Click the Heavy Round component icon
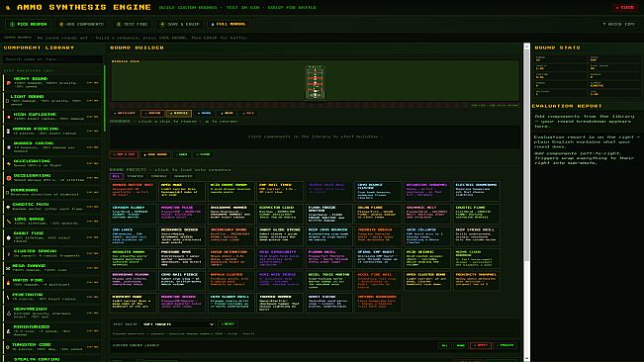 pyautogui.click(x=9, y=83)
